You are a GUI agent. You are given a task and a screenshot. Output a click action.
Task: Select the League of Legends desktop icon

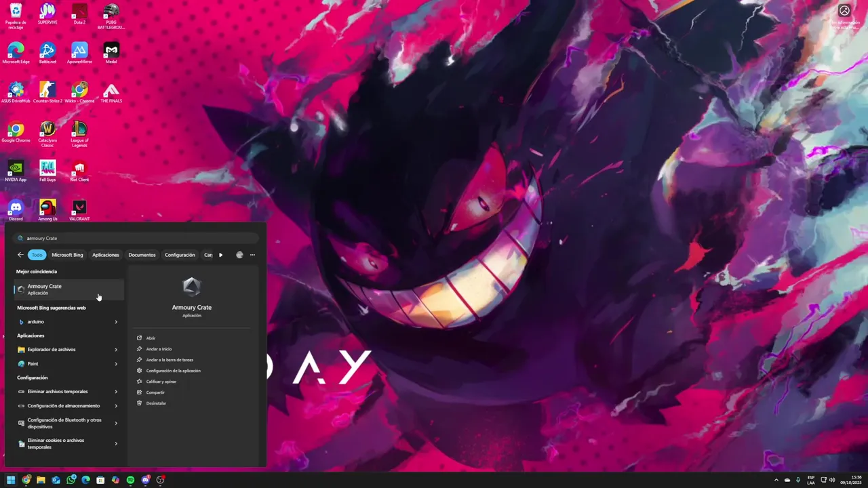[79, 134]
